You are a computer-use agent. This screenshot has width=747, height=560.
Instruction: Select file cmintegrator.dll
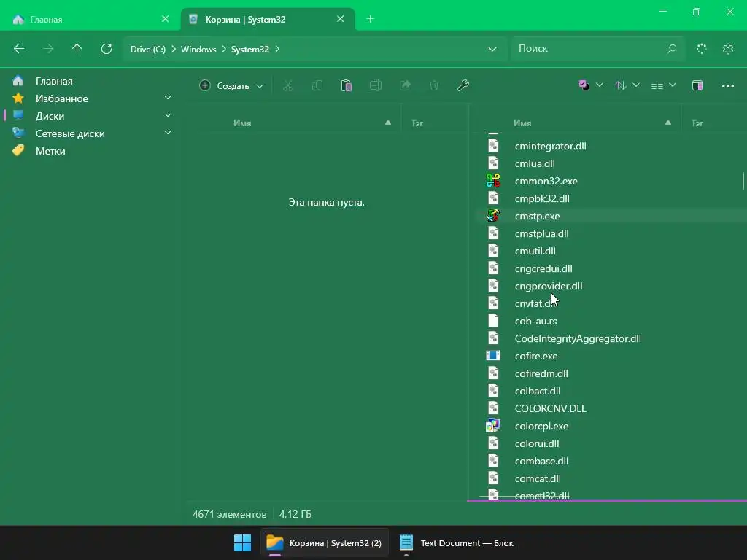click(550, 146)
